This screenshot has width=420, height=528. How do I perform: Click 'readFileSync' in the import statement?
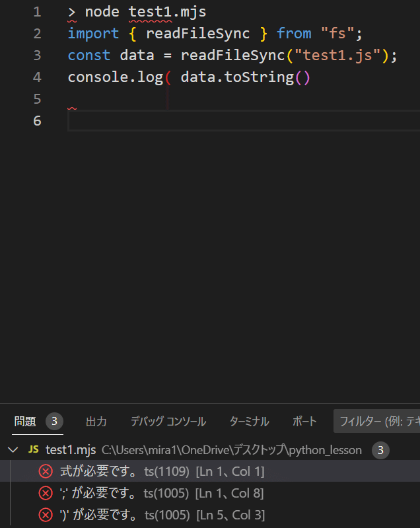198,34
